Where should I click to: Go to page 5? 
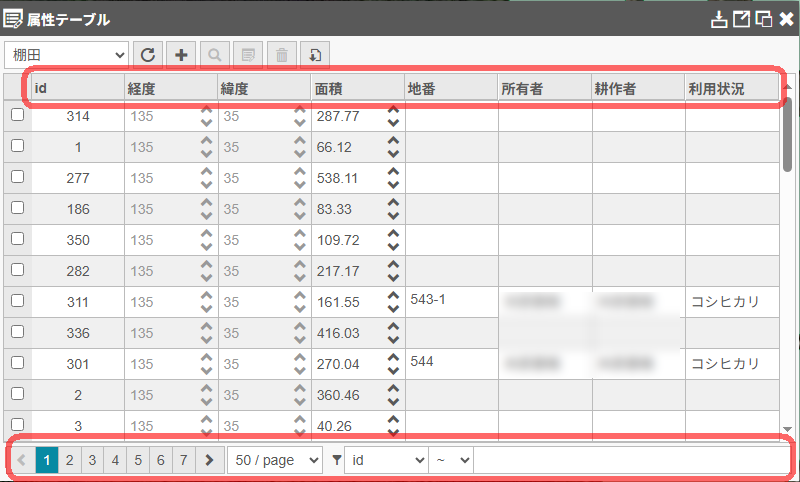(138, 460)
